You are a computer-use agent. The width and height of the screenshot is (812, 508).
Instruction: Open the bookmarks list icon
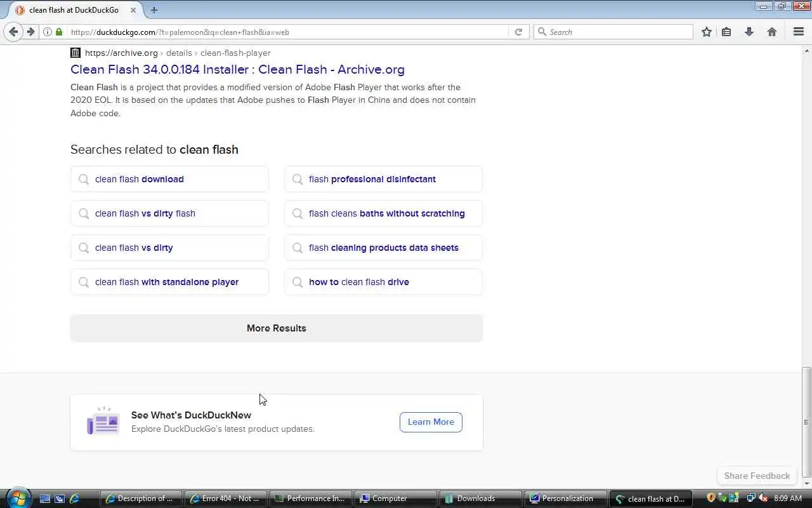click(x=726, y=32)
